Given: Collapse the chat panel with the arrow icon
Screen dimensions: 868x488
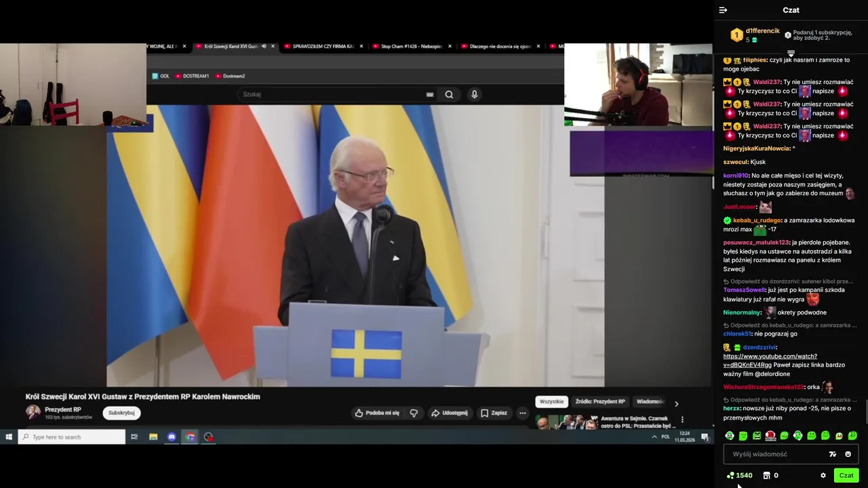Looking at the screenshot, I should pos(723,10).
